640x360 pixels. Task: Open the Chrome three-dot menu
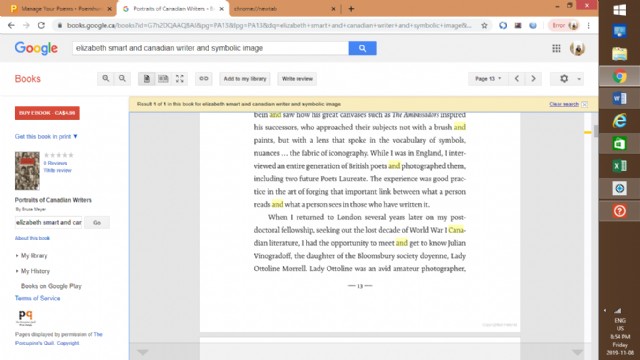(x=588, y=25)
